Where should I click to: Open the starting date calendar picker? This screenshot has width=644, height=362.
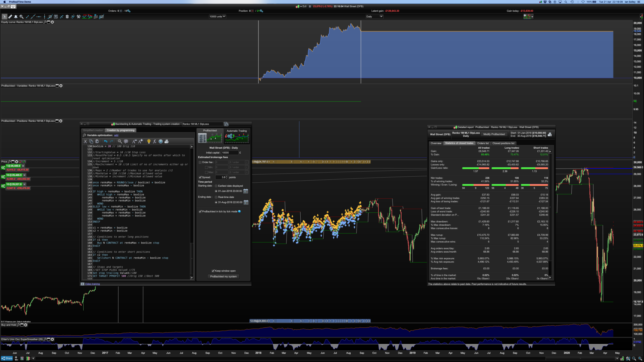246,191
